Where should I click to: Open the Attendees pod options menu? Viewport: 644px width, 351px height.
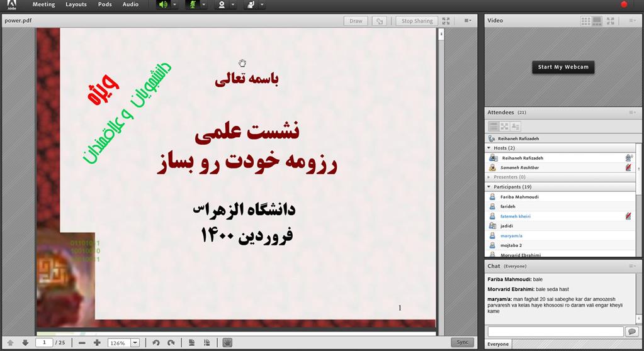point(632,113)
